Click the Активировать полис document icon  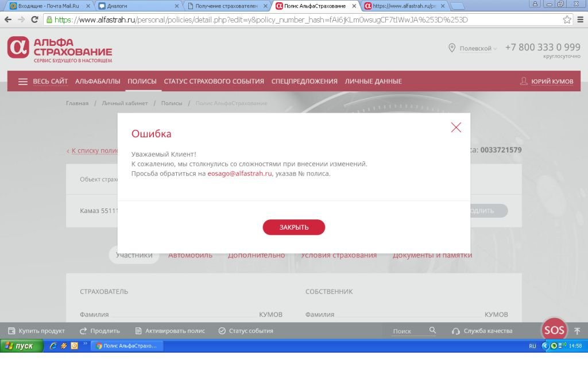[138, 331]
